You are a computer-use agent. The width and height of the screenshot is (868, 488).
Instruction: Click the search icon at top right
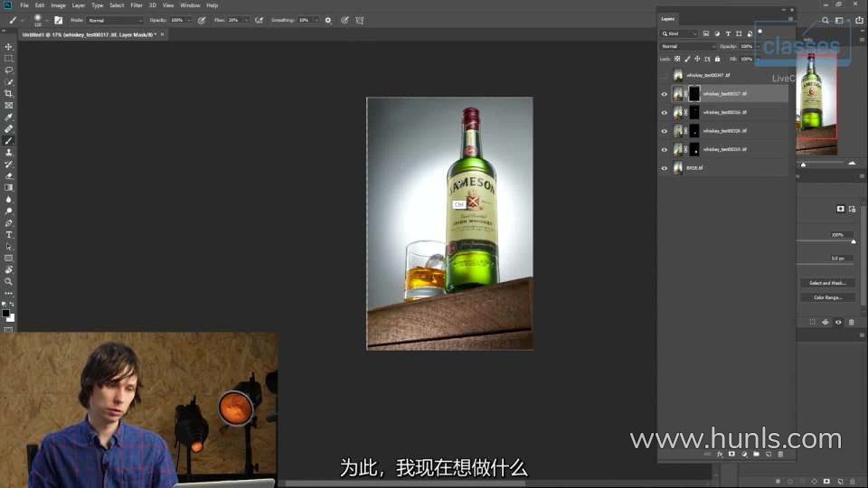(826, 20)
